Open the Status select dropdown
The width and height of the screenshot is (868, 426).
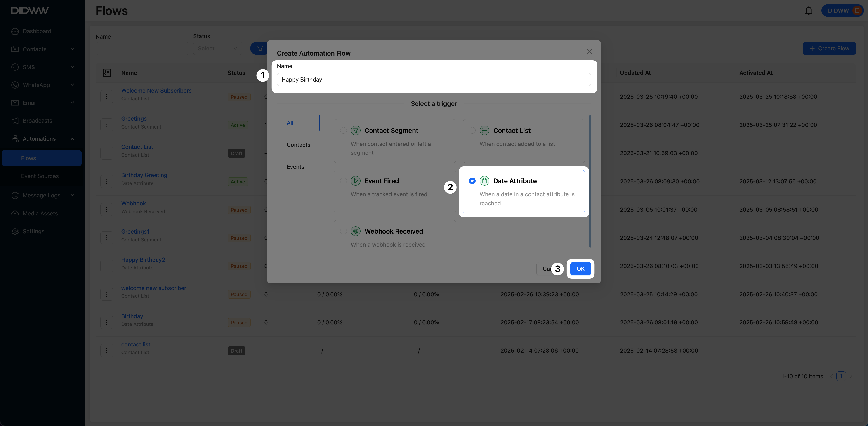point(217,49)
